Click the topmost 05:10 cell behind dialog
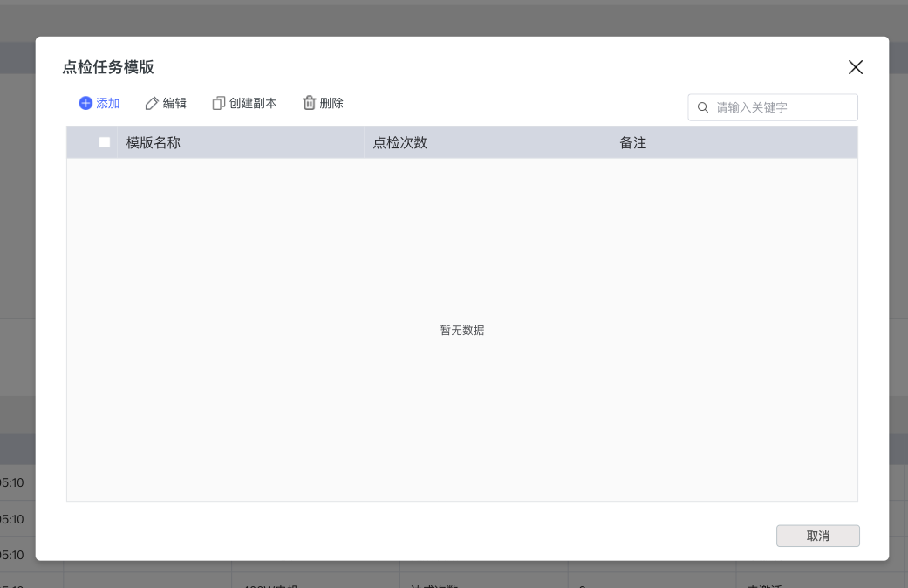The height and width of the screenshot is (588, 908). tap(16, 482)
